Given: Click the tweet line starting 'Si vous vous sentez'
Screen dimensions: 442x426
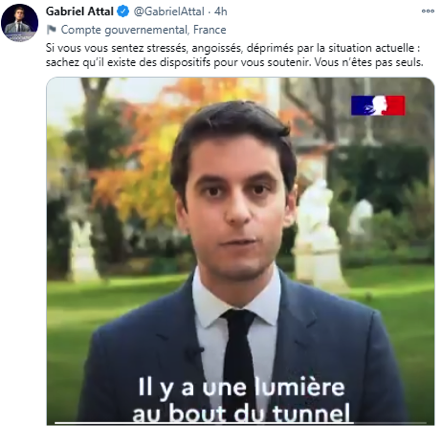Looking at the screenshot, I should (232, 48).
